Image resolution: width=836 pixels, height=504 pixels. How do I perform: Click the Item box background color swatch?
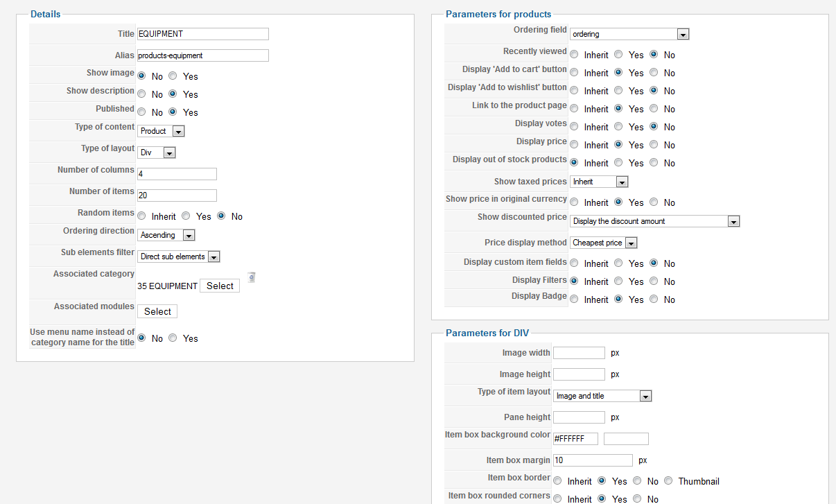[x=626, y=439]
